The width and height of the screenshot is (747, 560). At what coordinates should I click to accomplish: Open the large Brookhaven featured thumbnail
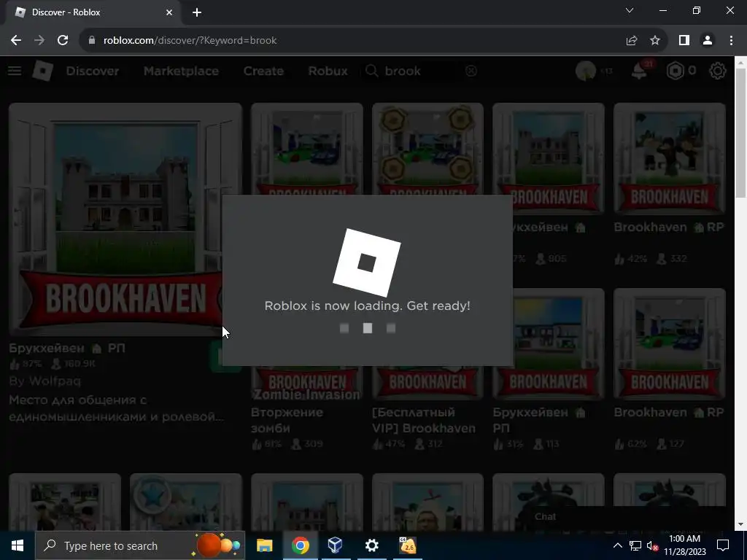point(125,219)
